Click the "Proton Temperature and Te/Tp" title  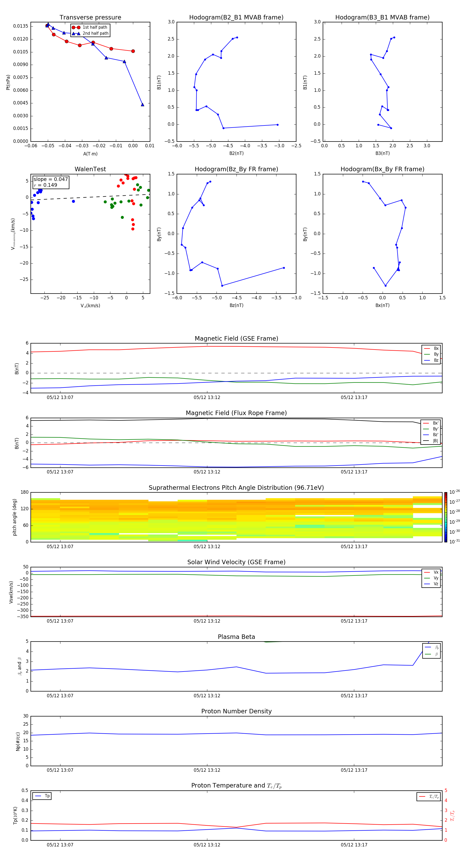pos(236,786)
